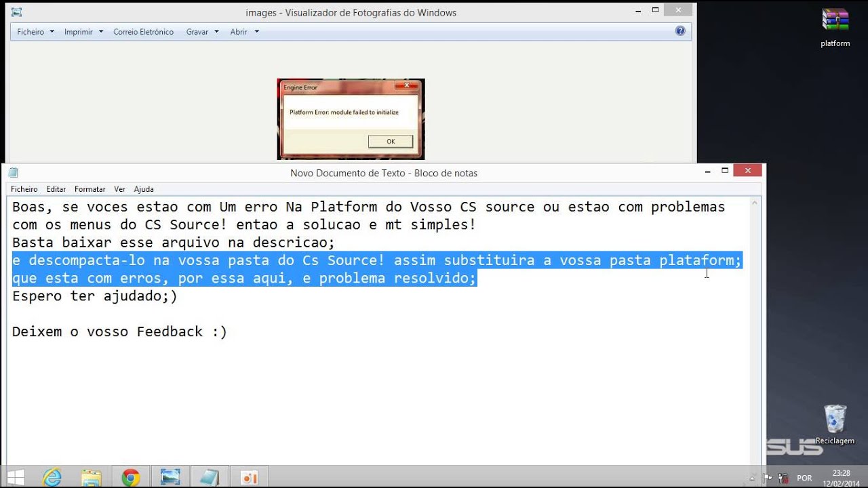Screen dimensions: 868x488
Task: Click the highlighted text 'problema resolvido;'
Action: 398,279
